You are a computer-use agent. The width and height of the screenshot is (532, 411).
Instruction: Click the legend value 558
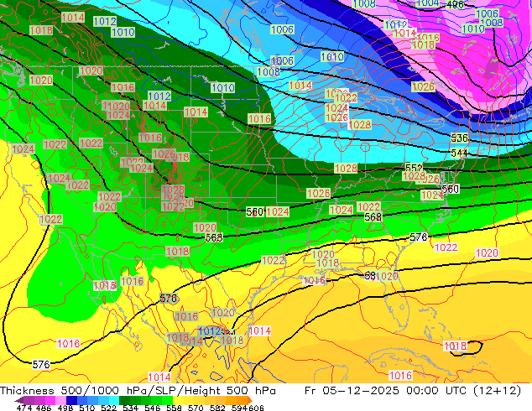[x=174, y=408]
